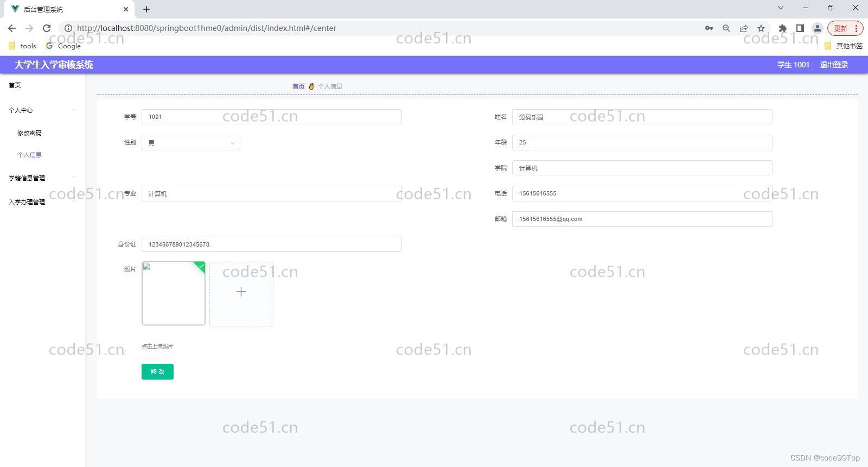
Task: Click the 更新 update button
Action: pyautogui.click(x=841, y=28)
